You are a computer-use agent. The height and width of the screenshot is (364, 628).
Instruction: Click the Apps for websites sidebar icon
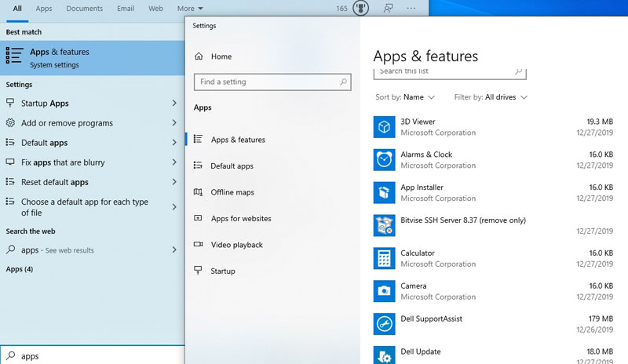[x=199, y=218]
